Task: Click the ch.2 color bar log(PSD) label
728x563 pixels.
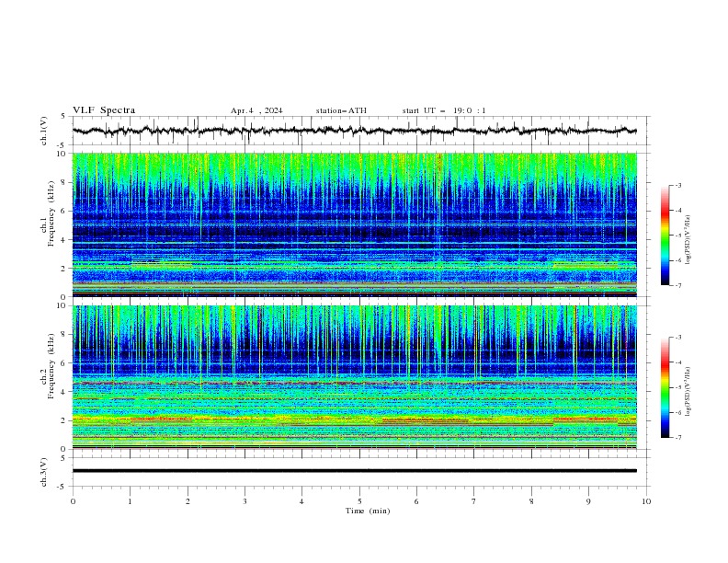Action: 688,392
